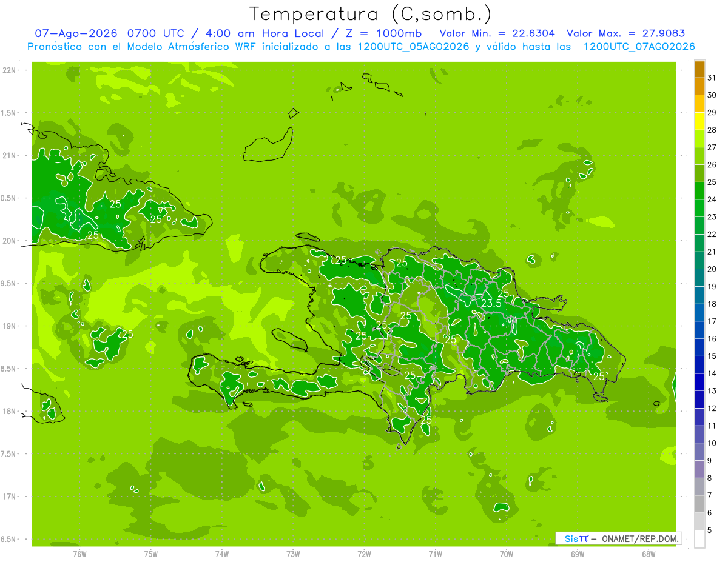This screenshot has height=562, width=728.
Task: Click the "71W" longitude axis label
Action: click(435, 554)
